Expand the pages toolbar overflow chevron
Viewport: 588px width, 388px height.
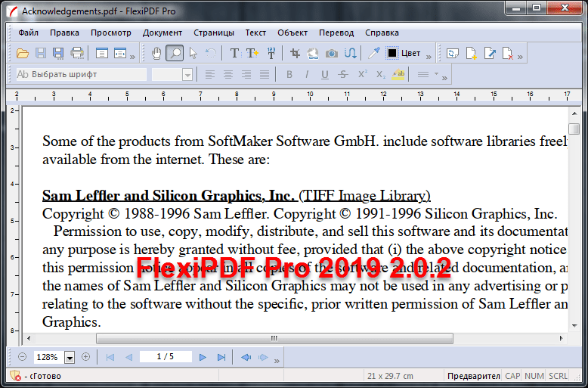tap(520, 57)
